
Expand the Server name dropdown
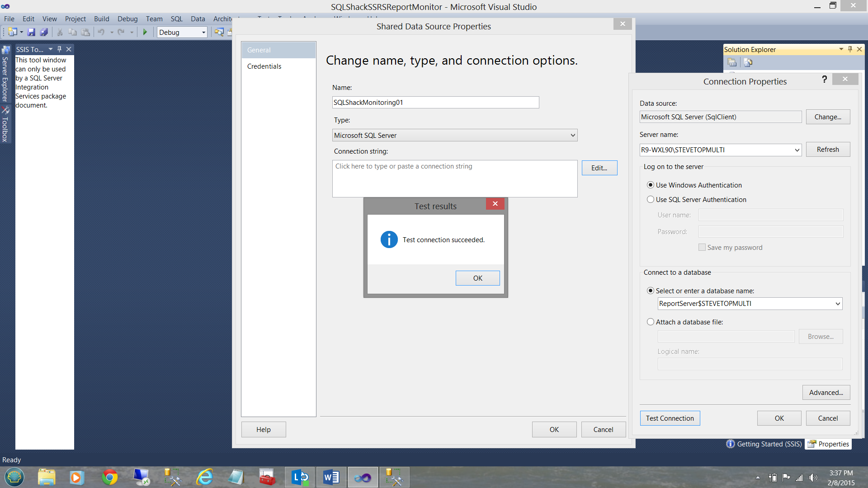tap(797, 150)
